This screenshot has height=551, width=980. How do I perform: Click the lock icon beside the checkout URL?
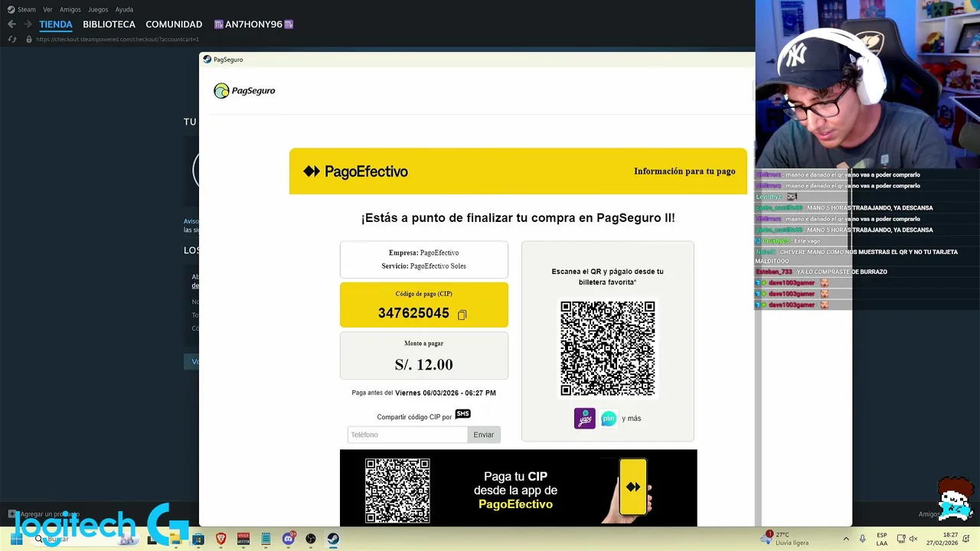(29, 39)
